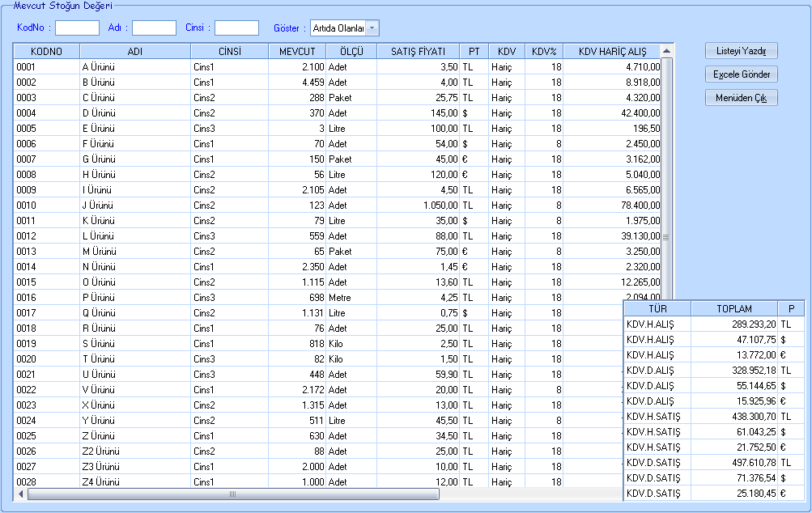Click TÜR header in totals table
The image size is (812, 513).
657,308
